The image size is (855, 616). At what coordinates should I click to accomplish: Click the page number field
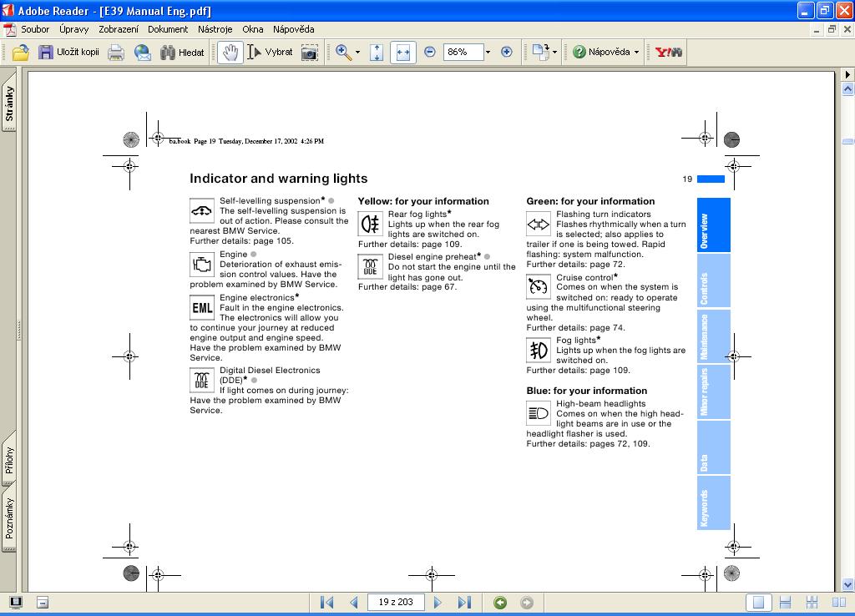[x=396, y=602]
